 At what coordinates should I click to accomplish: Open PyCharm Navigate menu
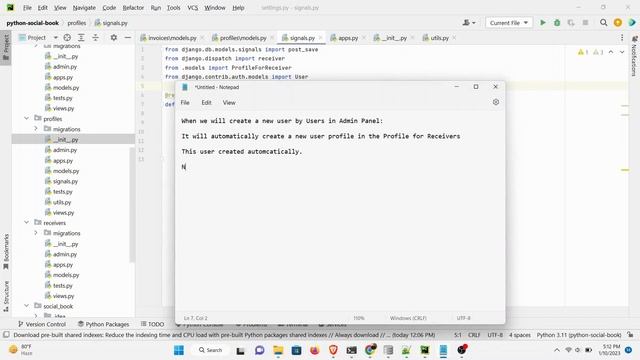84,8
